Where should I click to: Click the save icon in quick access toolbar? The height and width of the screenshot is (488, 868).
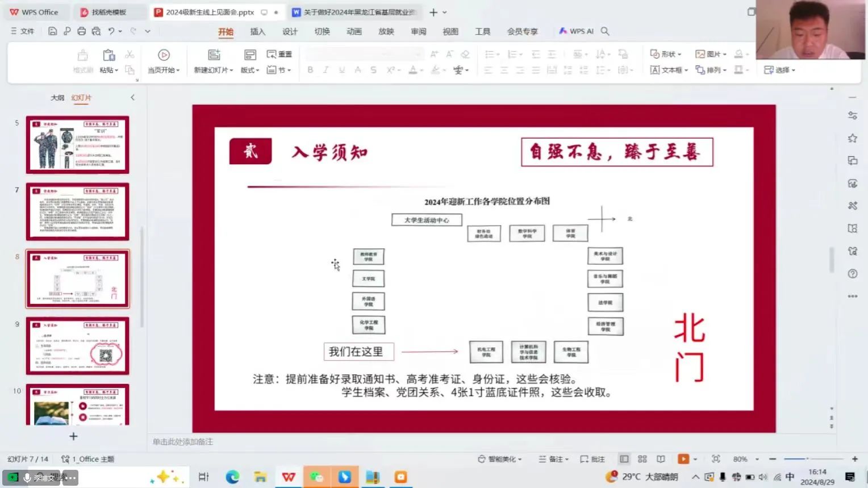point(52,31)
